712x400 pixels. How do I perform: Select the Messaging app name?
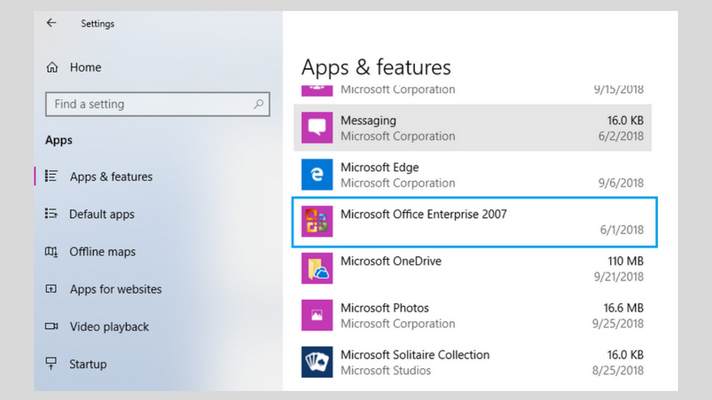tap(368, 120)
